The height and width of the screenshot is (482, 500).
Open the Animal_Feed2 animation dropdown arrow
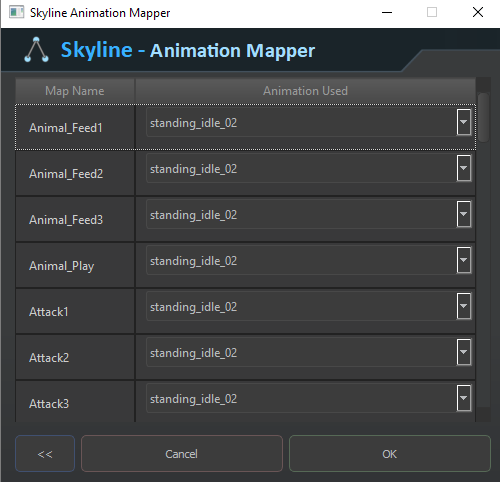coord(464,168)
